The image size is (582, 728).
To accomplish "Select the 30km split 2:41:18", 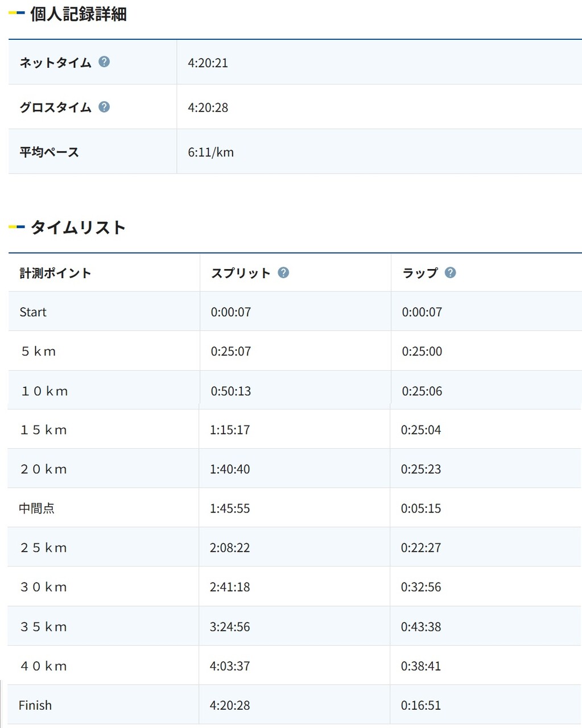I will [229, 587].
